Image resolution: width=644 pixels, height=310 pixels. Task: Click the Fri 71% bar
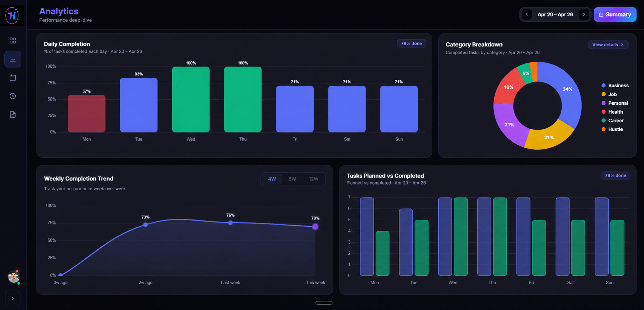(295, 109)
